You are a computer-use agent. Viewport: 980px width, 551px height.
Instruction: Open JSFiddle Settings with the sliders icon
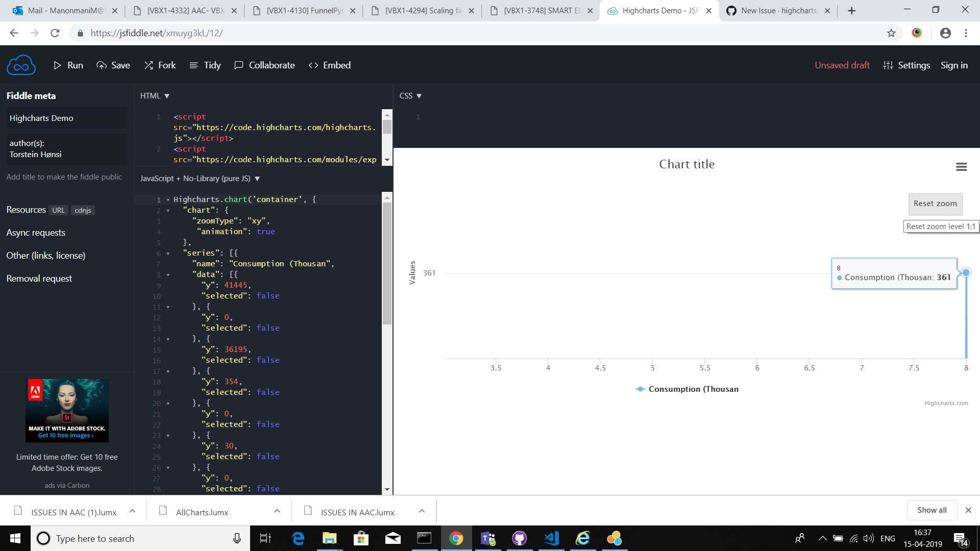click(888, 65)
